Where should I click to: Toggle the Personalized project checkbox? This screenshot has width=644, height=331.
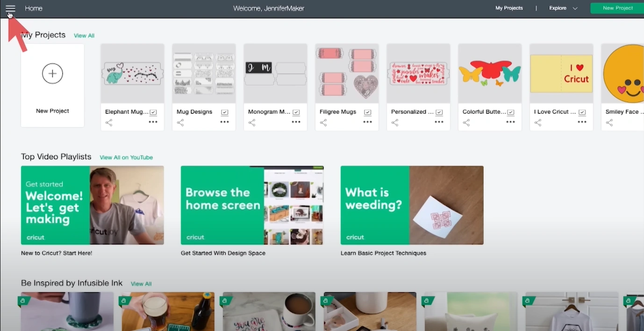coord(439,112)
